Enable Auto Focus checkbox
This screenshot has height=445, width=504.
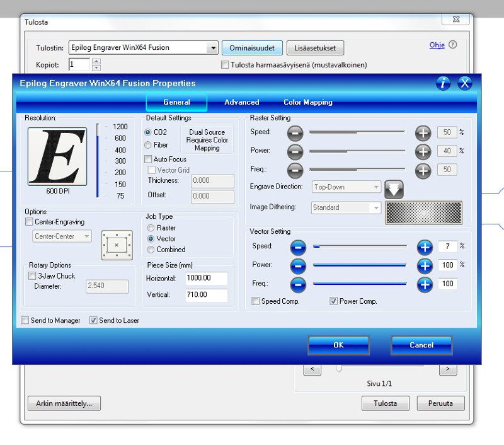(x=148, y=159)
